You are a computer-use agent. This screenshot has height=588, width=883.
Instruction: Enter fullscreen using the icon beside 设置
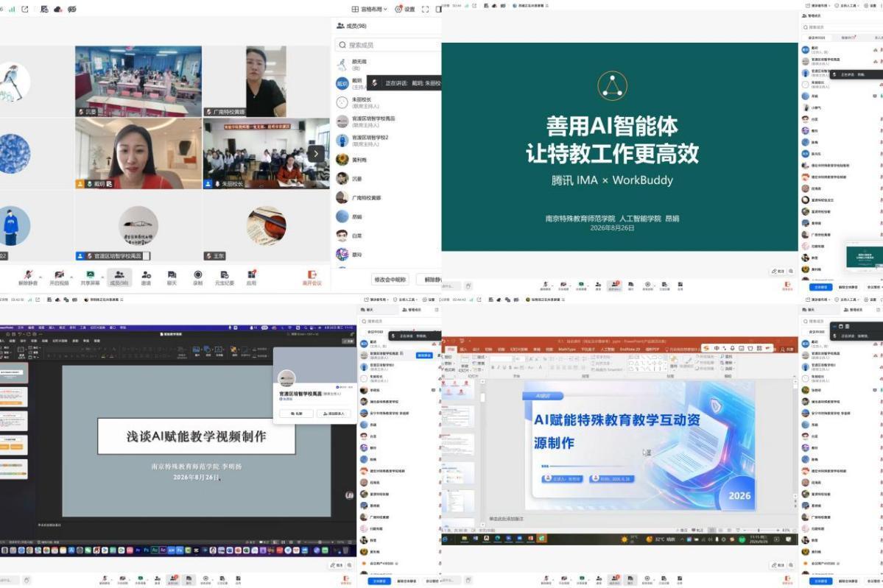click(x=425, y=9)
